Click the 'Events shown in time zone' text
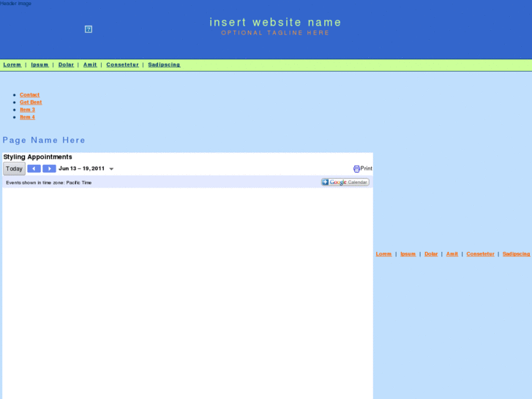This screenshot has width=532, height=399. [49, 183]
